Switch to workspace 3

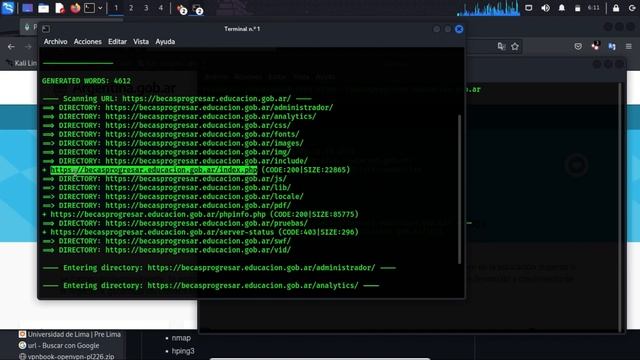click(x=146, y=8)
